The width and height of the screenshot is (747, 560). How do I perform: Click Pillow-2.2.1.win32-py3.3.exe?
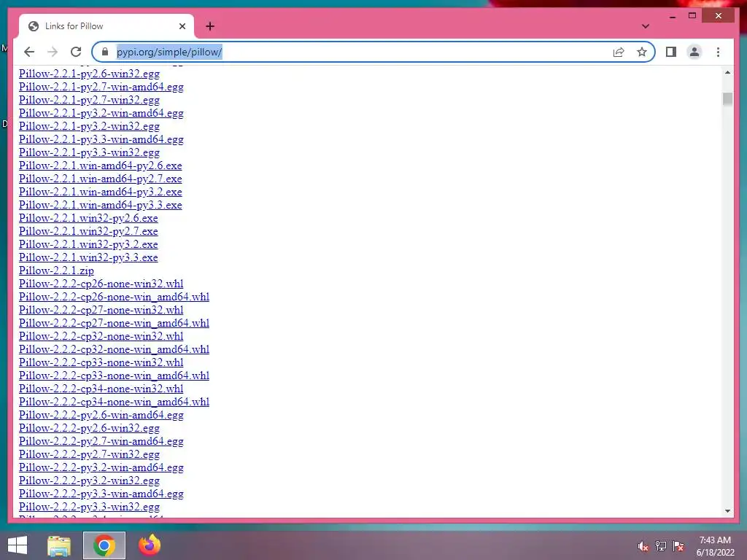[88, 257]
